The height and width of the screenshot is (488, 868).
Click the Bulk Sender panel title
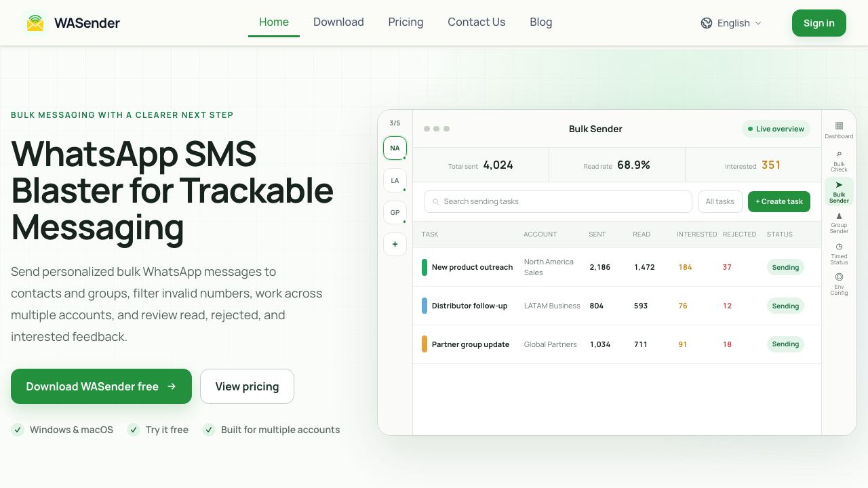click(595, 129)
